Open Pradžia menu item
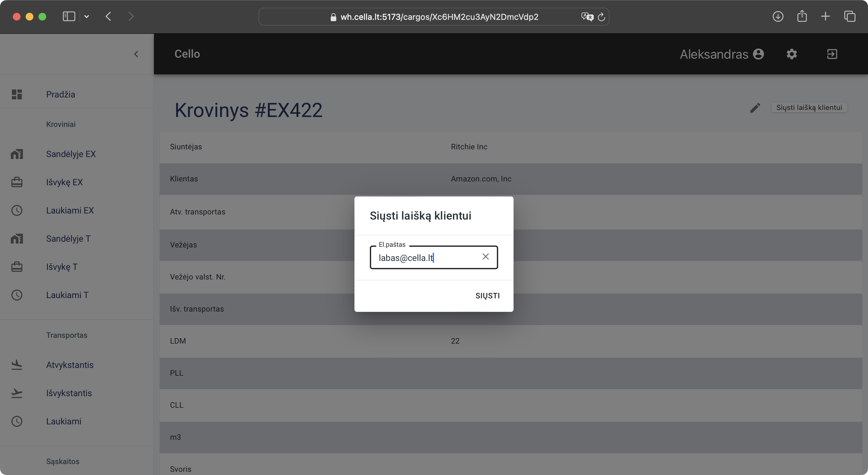This screenshot has height=475, width=868. pos(61,94)
